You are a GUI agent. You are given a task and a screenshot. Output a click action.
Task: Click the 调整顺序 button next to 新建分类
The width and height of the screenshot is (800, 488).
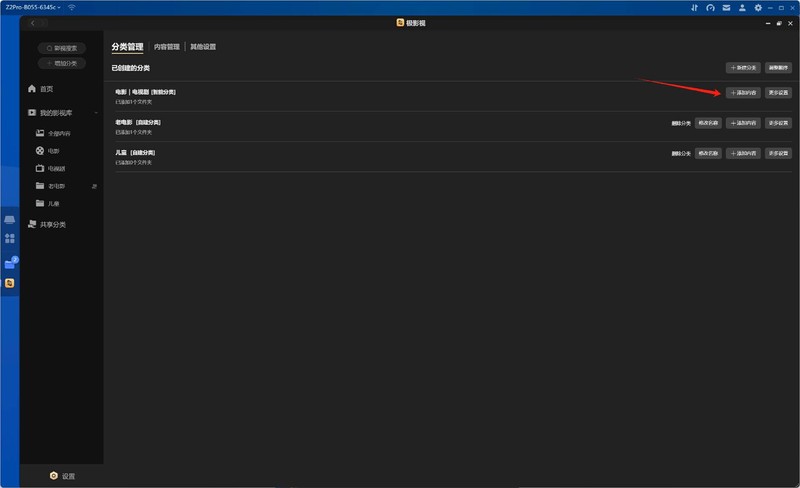(x=778, y=68)
